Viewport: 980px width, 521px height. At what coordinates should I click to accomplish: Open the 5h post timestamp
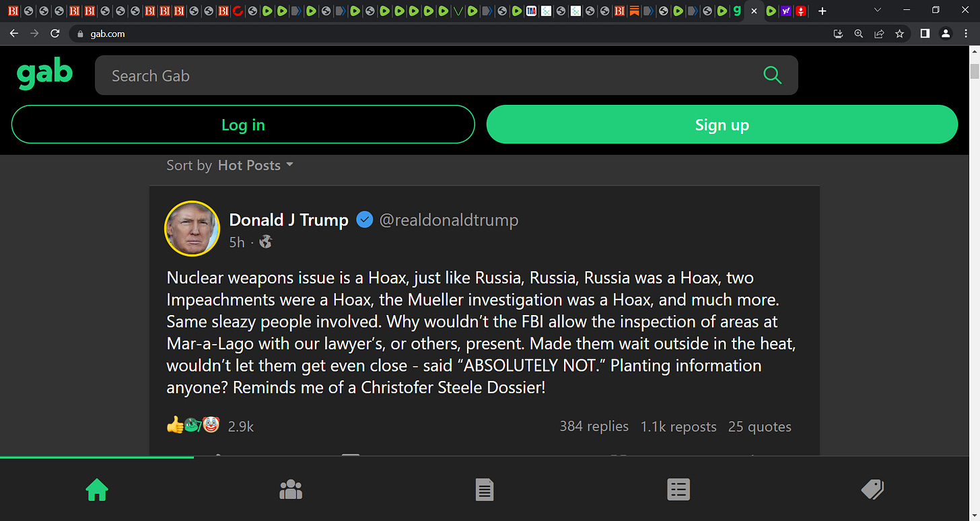tap(237, 242)
